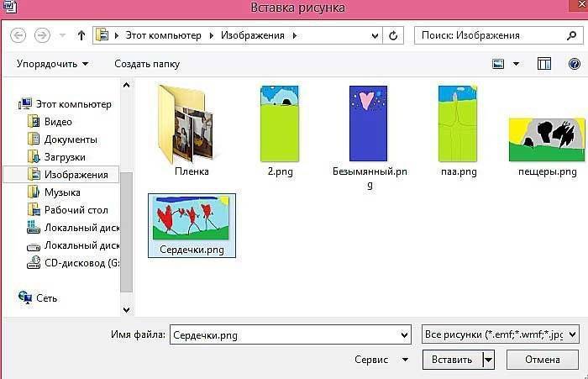Viewport: 588px width, 379px height.
Task: Select 'Изображения' in the address path
Action: (252, 35)
